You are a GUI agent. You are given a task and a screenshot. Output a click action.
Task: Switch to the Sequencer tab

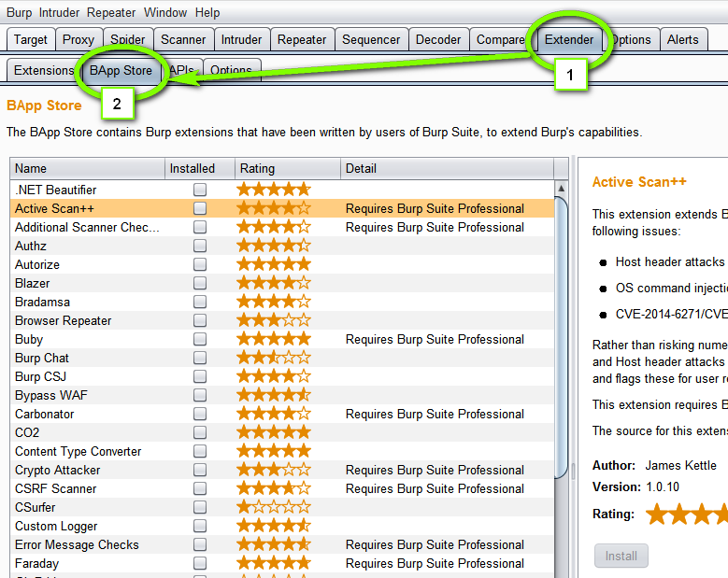click(x=371, y=39)
